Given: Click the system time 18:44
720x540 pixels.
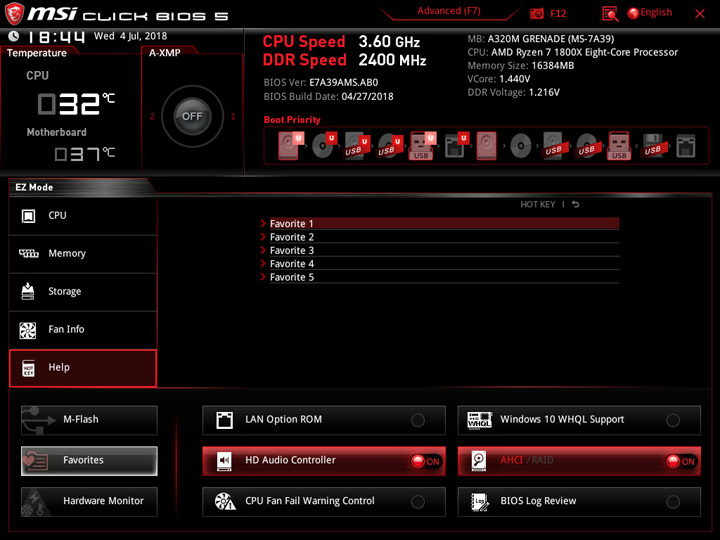Looking at the screenshot, I should click(x=56, y=36).
